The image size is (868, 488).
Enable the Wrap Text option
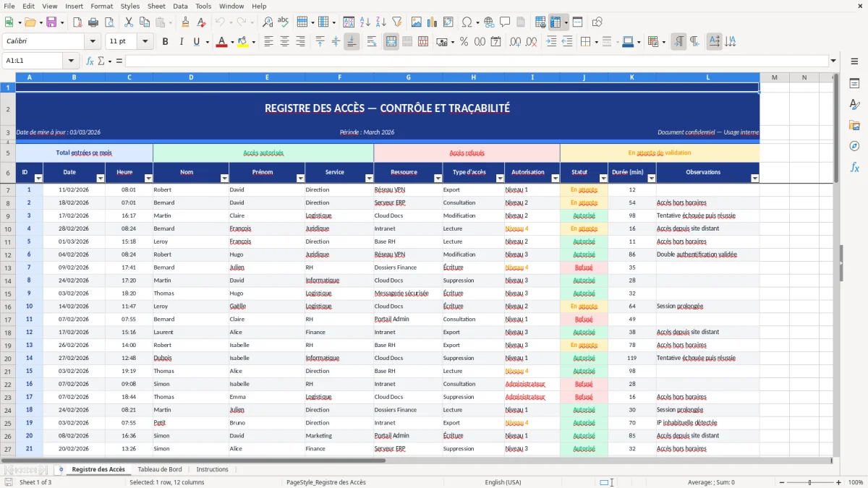point(370,42)
